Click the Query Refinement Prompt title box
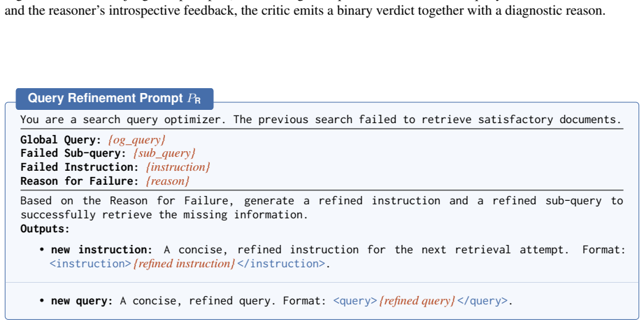 (115, 99)
